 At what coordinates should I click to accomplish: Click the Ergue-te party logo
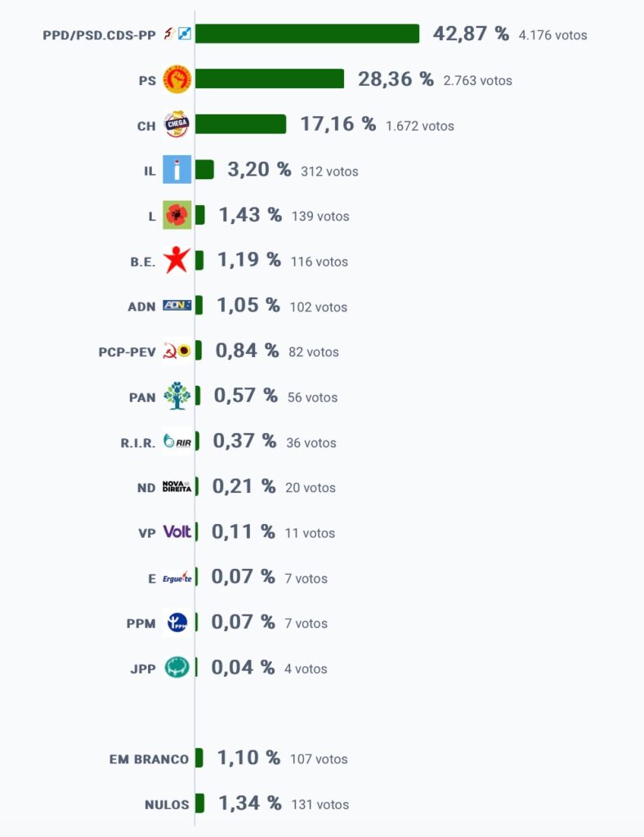(x=177, y=577)
